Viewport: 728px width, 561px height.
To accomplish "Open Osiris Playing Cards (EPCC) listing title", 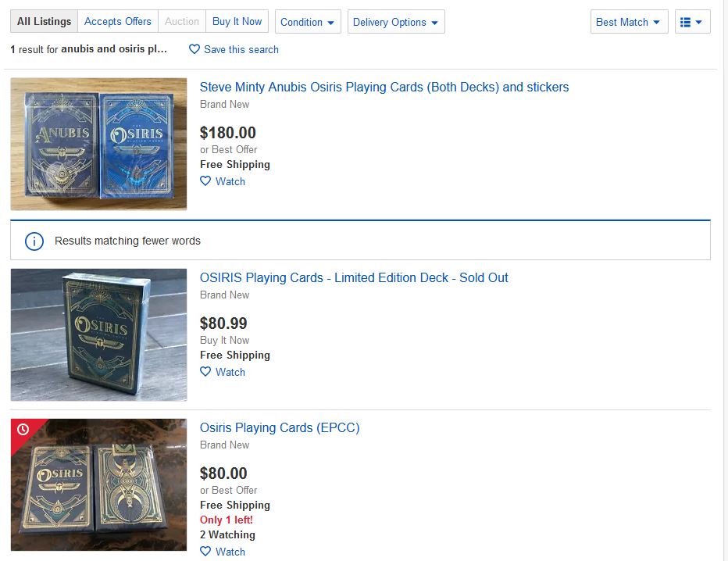I will 280,427.
